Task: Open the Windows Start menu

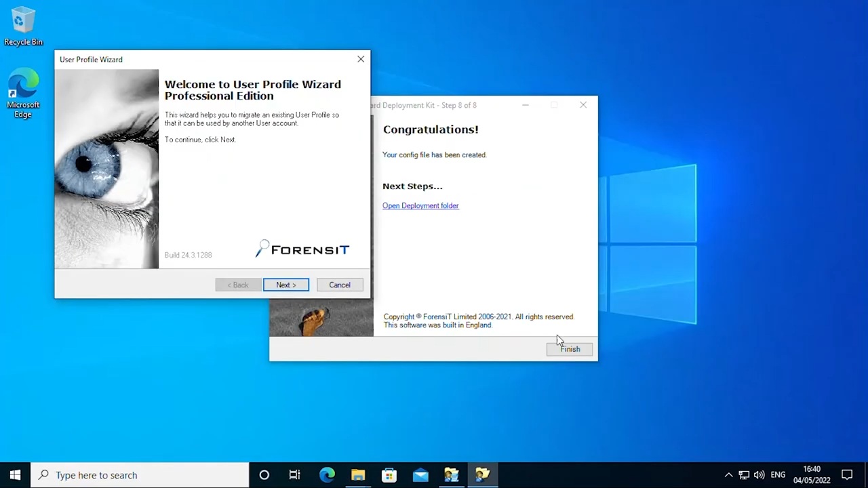Action: pyautogui.click(x=15, y=475)
